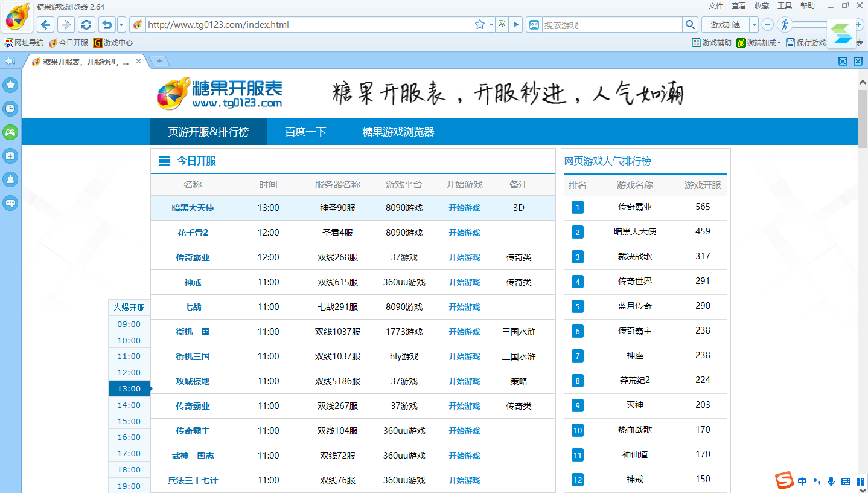
Task: Click the green gamepad sidebar icon
Action: (10, 132)
